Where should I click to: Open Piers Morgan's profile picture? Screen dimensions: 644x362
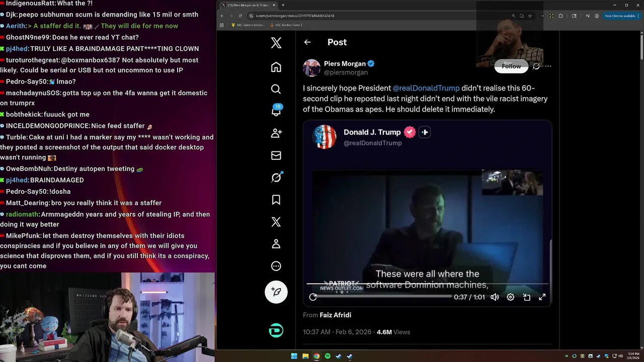click(x=311, y=67)
